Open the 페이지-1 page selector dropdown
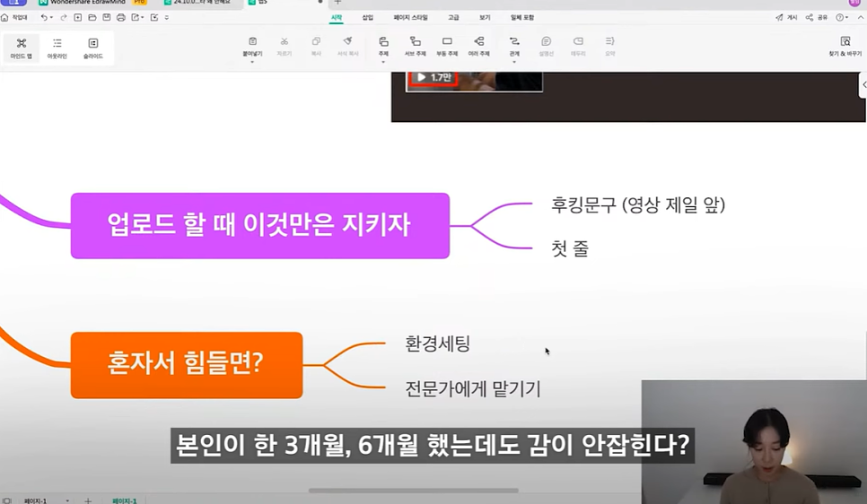 point(67,500)
